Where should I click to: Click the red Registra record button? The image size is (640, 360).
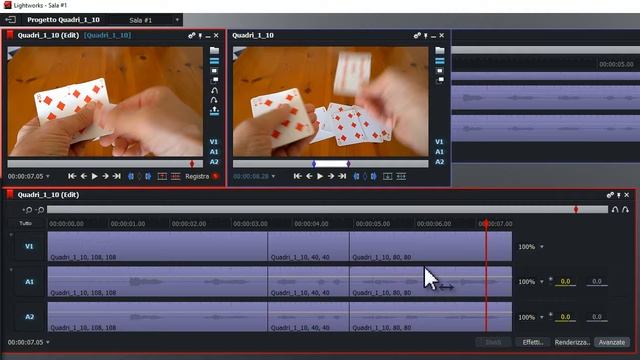(x=216, y=176)
